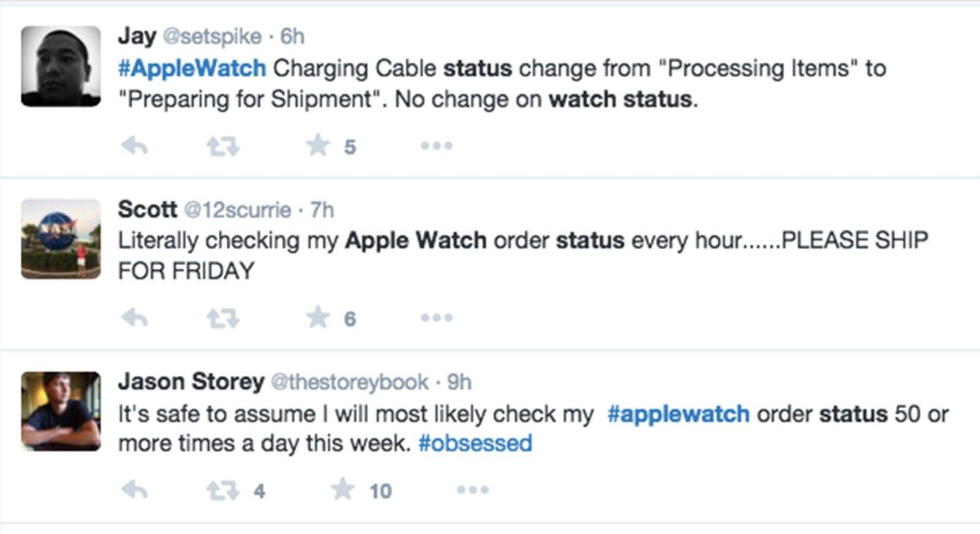This screenshot has width=980, height=534.
Task: Reply to Scott's order status tweet
Action: pos(135,318)
